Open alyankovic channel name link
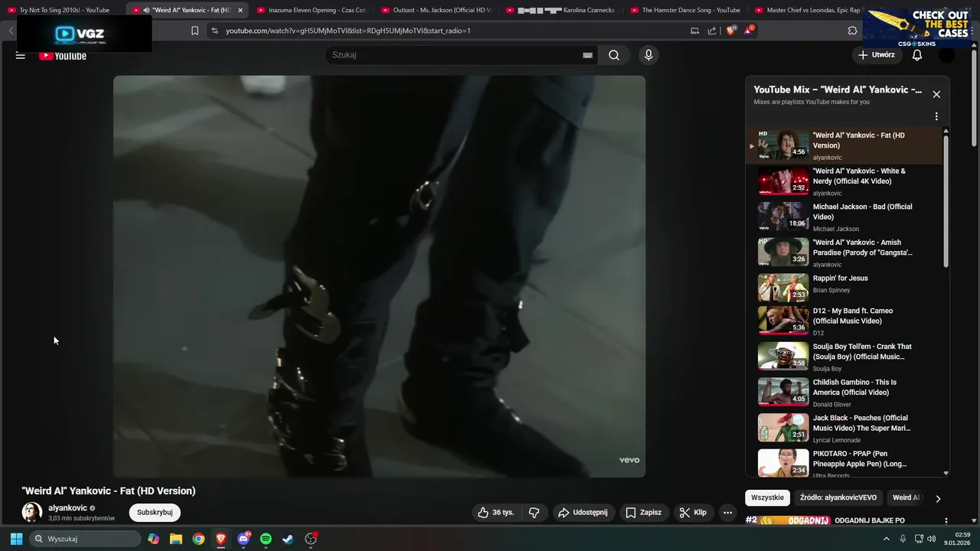This screenshot has width=980, height=551. 67,508
